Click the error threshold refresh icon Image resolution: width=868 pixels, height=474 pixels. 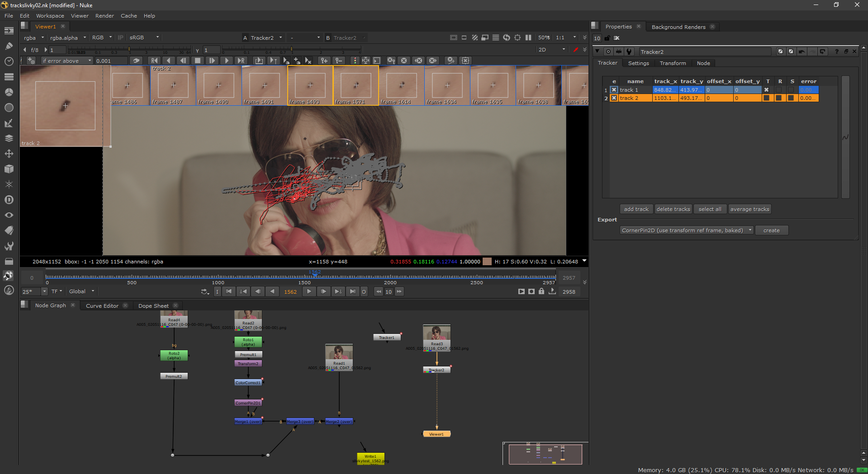coord(136,61)
